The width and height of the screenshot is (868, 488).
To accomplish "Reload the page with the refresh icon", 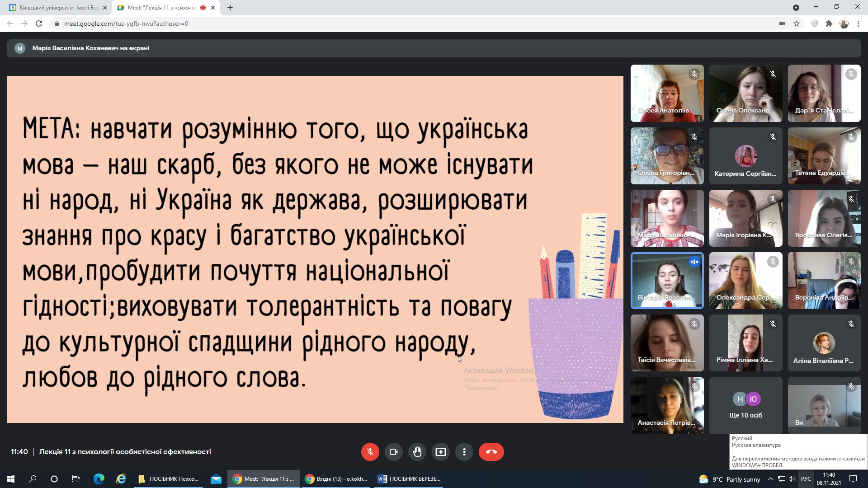I will coord(38,23).
